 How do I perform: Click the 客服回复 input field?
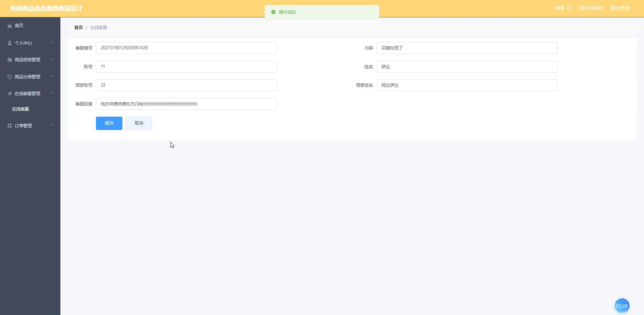[186, 104]
